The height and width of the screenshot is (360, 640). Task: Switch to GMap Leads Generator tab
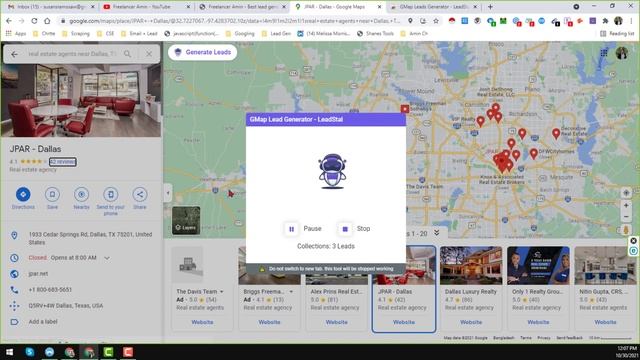point(433,7)
